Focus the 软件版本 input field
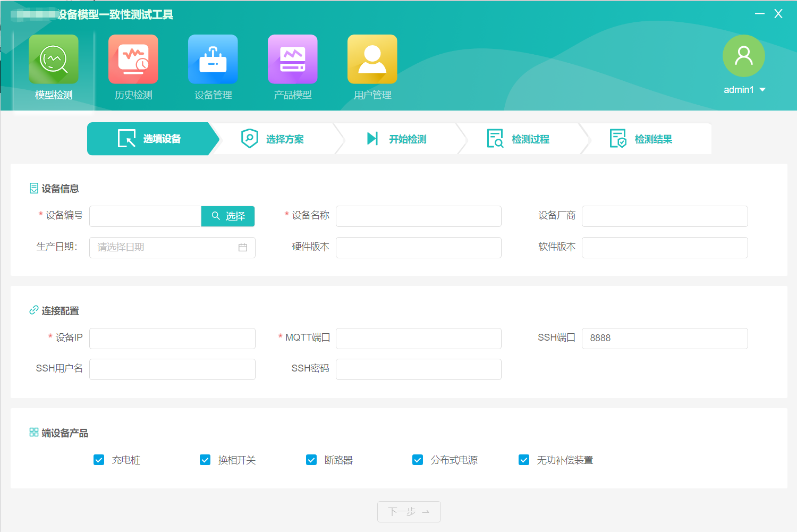The width and height of the screenshot is (797, 532). click(665, 248)
